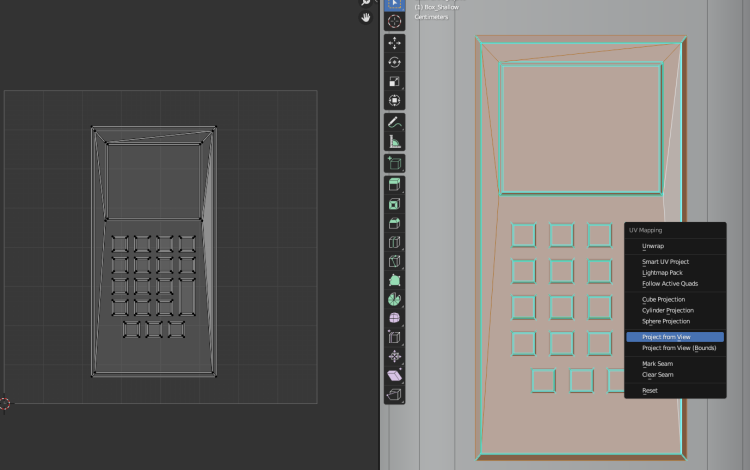Screen dimensions: 750x470
Task: Select the Move tool in toolbar
Action: click(x=394, y=43)
